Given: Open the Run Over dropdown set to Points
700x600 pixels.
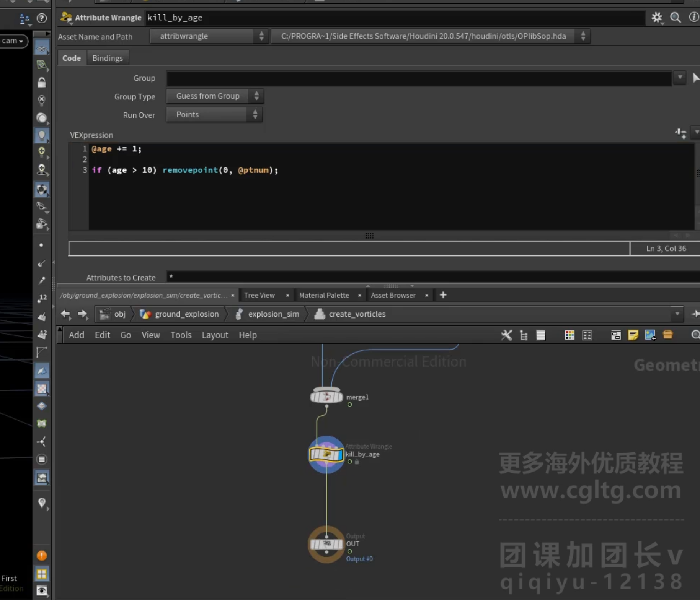Looking at the screenshot, I should point(214,115).
